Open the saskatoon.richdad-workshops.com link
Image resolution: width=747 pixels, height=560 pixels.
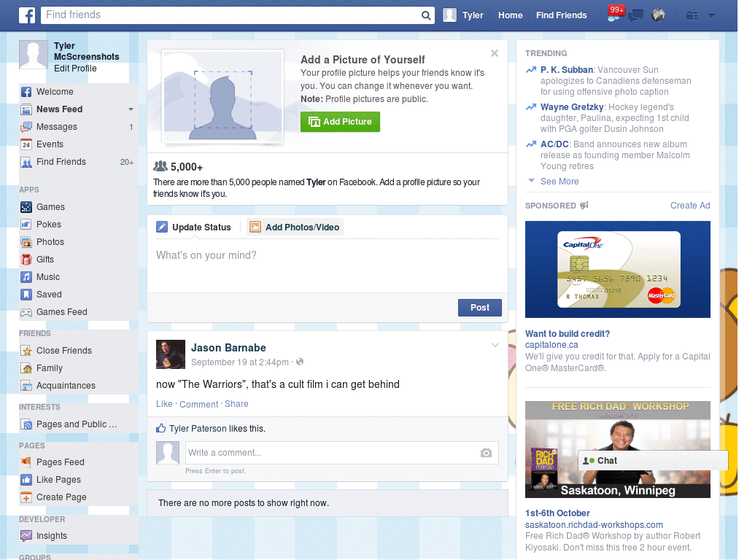tap(594, 525)
